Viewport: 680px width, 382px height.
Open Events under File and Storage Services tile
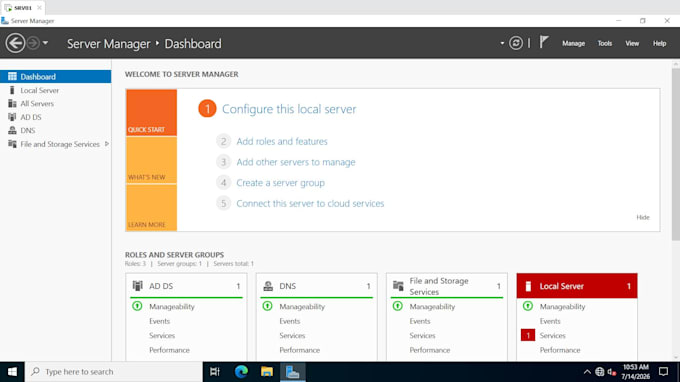pyautogui.click(x=420, y=321)
